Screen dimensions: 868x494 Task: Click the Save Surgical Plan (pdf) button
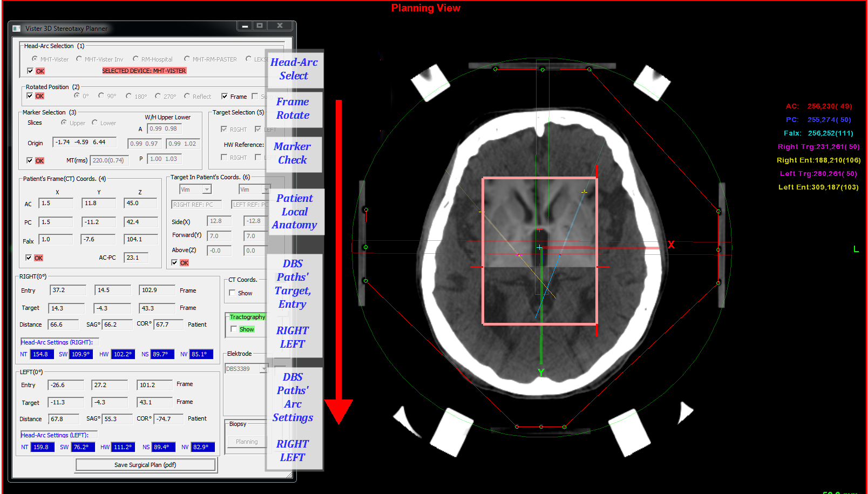point(146,465)
